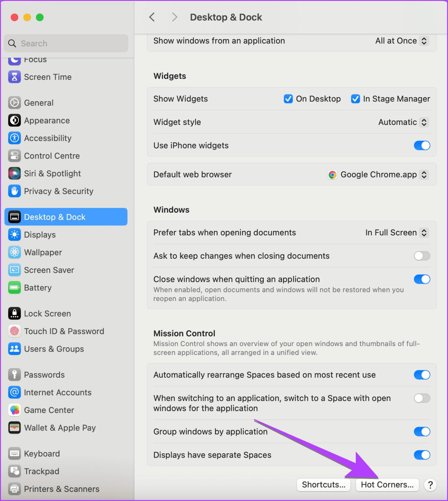Disable Use iPhone widgets

pyautogui.click(x=422, y=145)
